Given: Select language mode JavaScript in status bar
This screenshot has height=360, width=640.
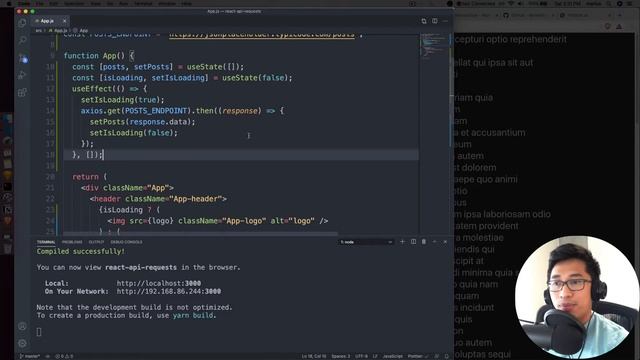Looking at the screenshot, I should 393,356.
